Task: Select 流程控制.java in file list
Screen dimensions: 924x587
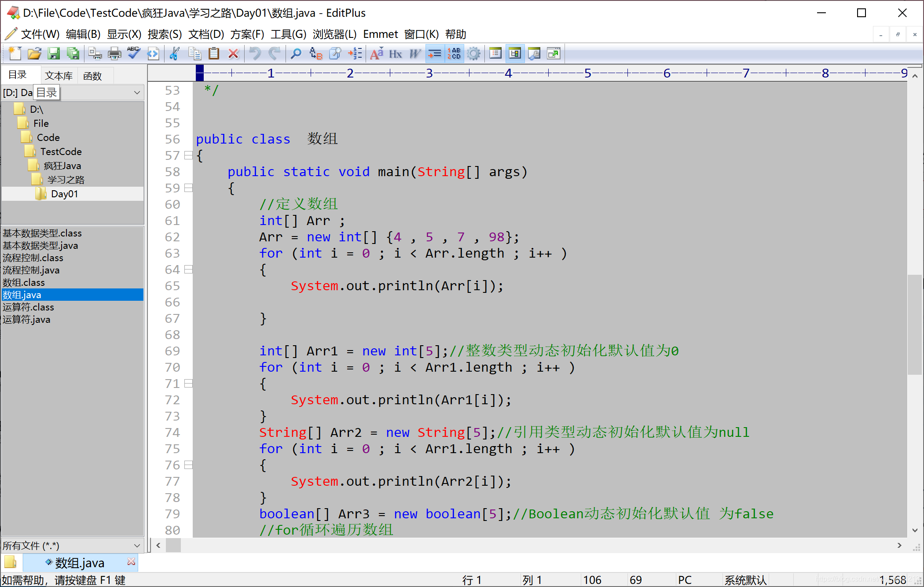Action: coord(31,270)
